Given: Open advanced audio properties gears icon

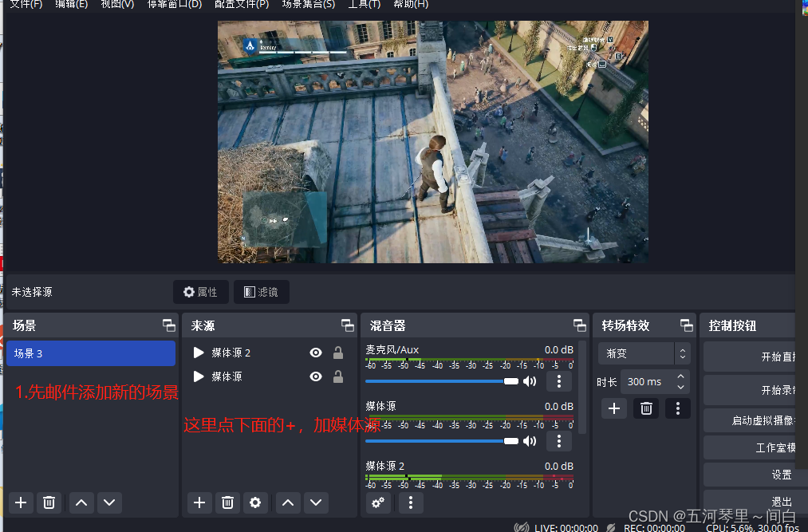Looking at the screenshot, I should click(x=378, y=502).
